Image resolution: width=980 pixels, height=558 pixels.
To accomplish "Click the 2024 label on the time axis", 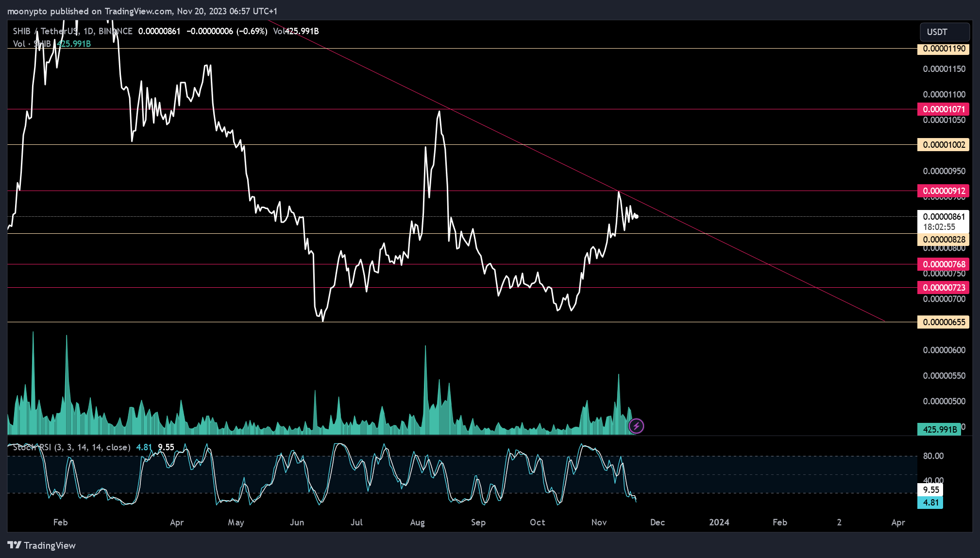I will click(719, 523).
